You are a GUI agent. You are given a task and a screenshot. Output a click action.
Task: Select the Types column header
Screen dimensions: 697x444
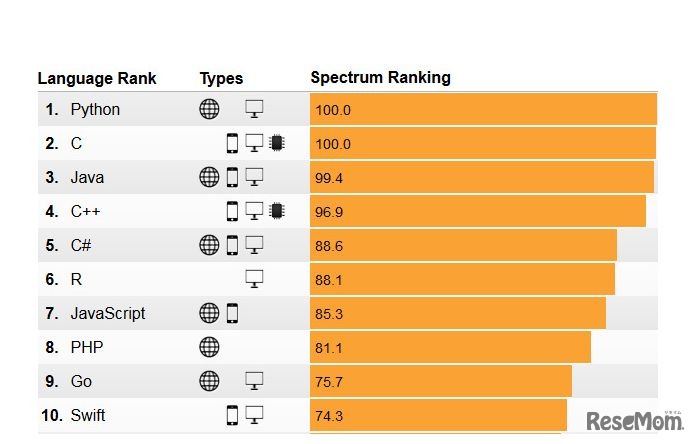coord(221,79)
